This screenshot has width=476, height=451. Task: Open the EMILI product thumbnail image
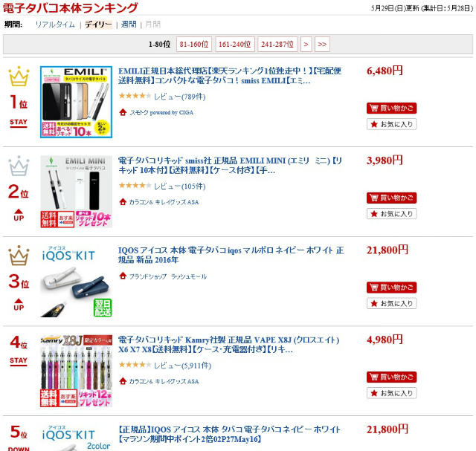(x=76, y=102)
